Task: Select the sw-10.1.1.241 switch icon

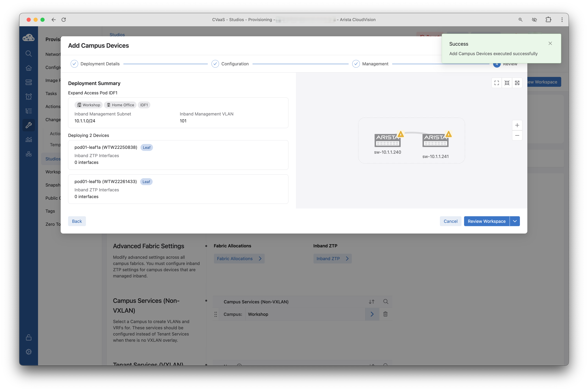Action: (x=435, y=140)
